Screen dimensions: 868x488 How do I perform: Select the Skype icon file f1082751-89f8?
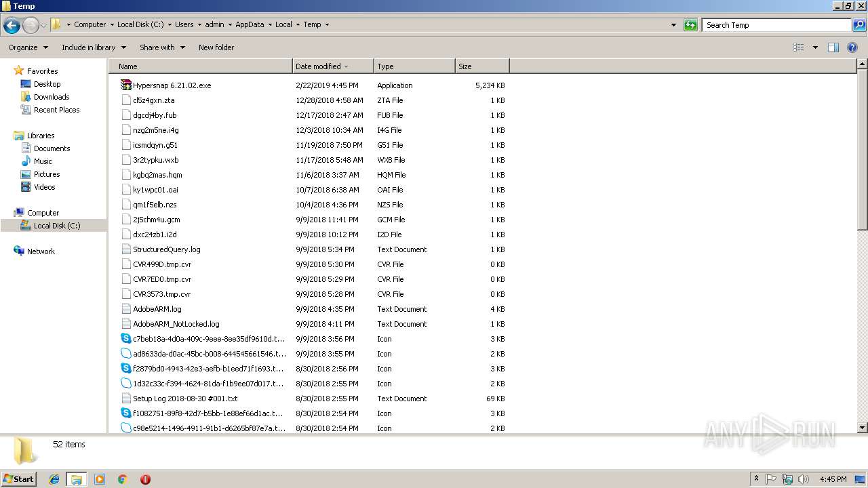126,413
